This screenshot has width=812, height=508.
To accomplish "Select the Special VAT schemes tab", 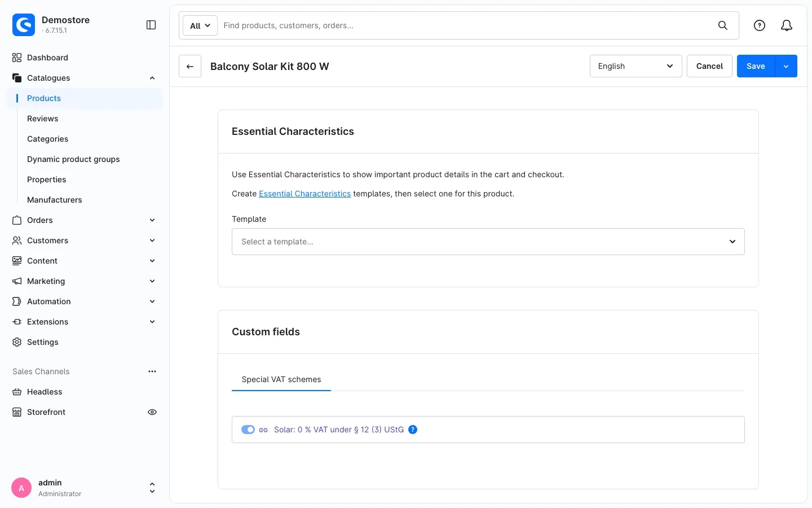I will pyautogui.click(x=281, y=379).
